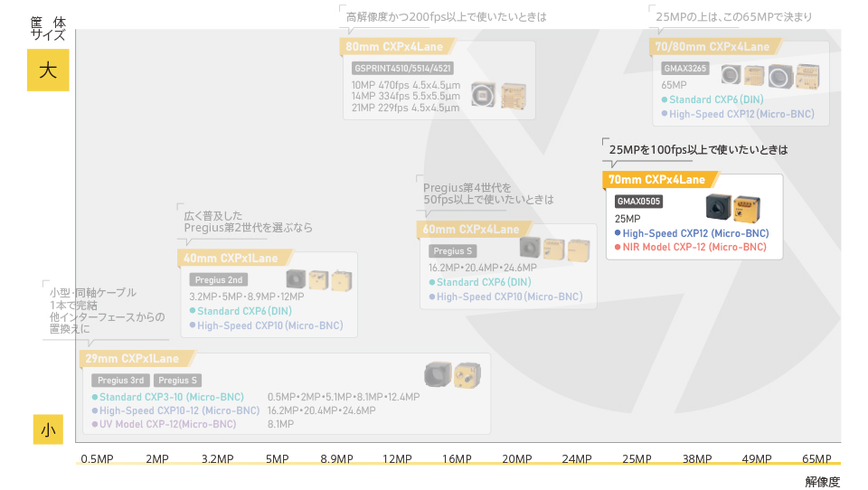Click the Pregius 2nd badge

[x=219, y=279]
